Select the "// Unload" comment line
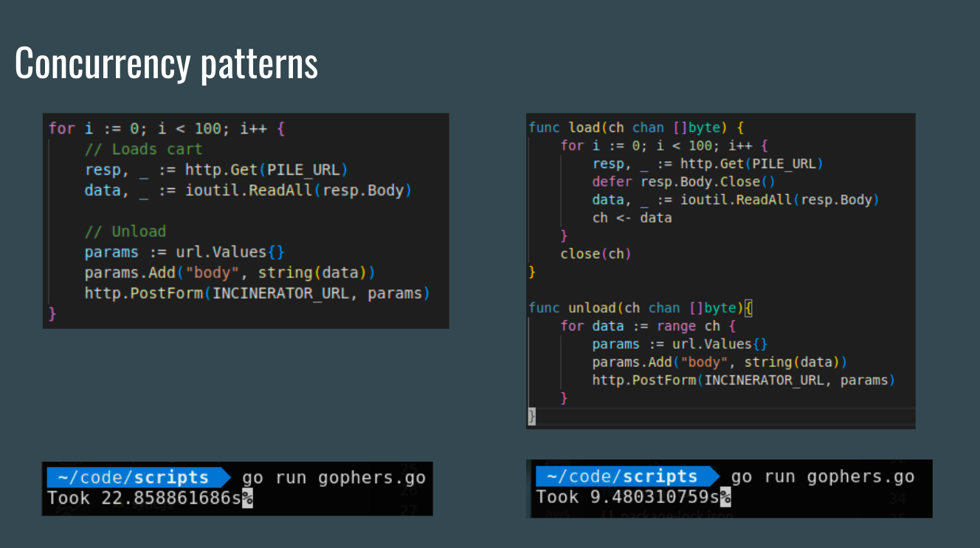This screenshot has width=980, height=548. pos(125,232)
